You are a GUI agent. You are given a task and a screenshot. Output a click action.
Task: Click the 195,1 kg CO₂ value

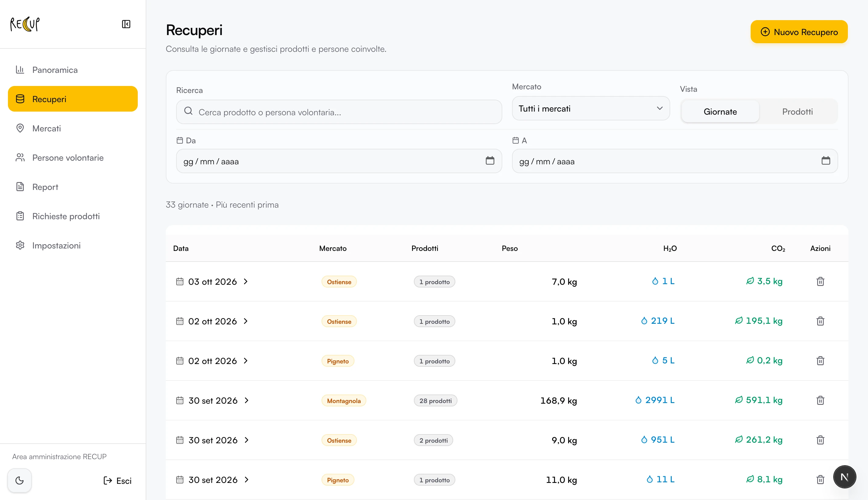pyautogui.click(x=759, y=321)
